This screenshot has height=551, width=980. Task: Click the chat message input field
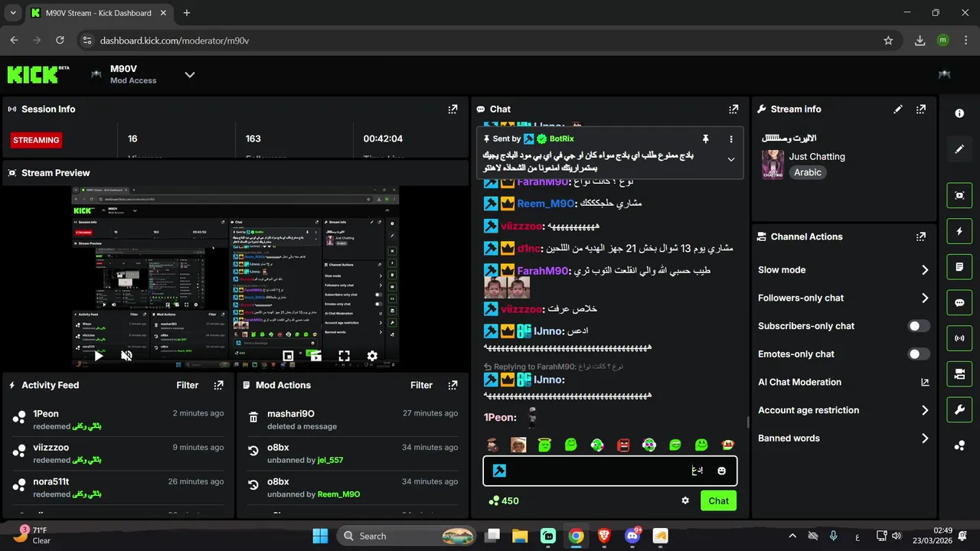point(609,471)
